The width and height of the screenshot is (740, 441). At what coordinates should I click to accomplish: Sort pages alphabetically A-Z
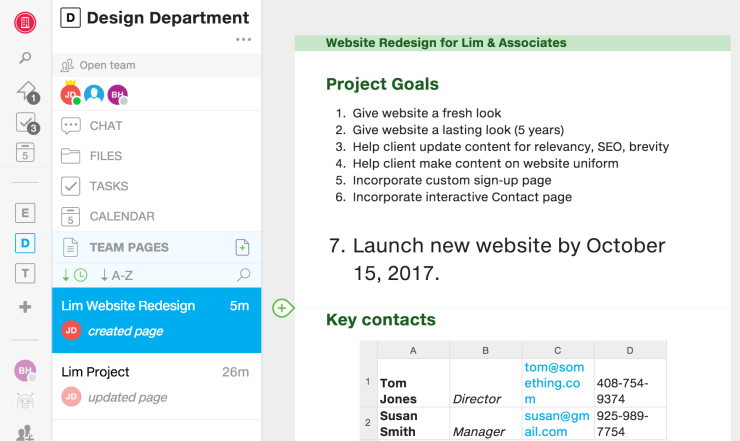tap(117, 275)
